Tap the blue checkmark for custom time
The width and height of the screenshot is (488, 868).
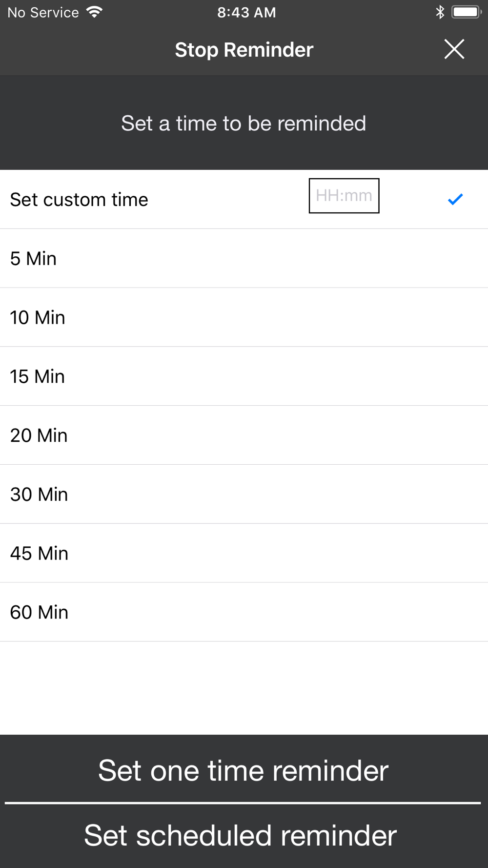pyautogui.click(x=455, y=199)
